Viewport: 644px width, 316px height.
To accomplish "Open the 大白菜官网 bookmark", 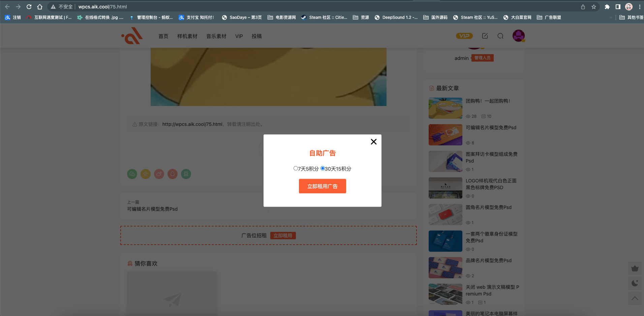I will [x=517, y=17].
